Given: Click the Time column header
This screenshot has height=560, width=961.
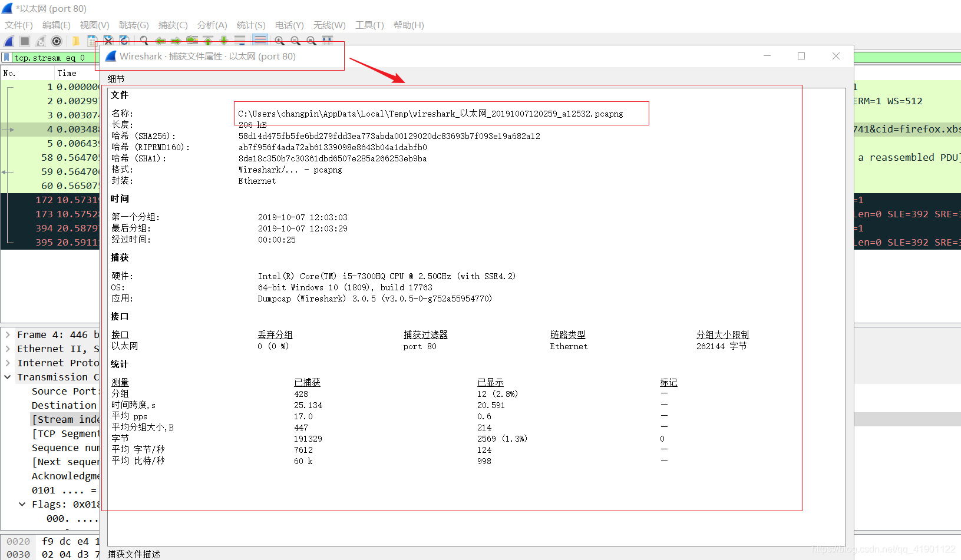Looking at the screenshot, I should (x=77, y=73).
